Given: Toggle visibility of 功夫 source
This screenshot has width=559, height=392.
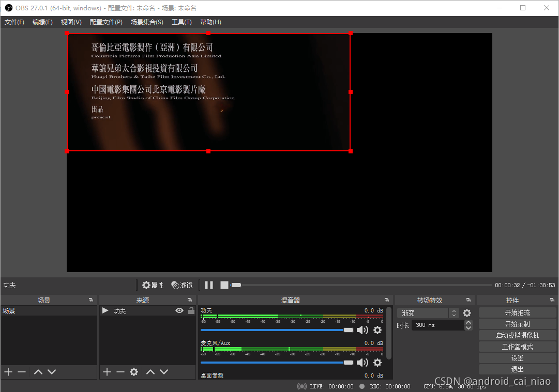Looking at the screenshot, I should point(179,311).
